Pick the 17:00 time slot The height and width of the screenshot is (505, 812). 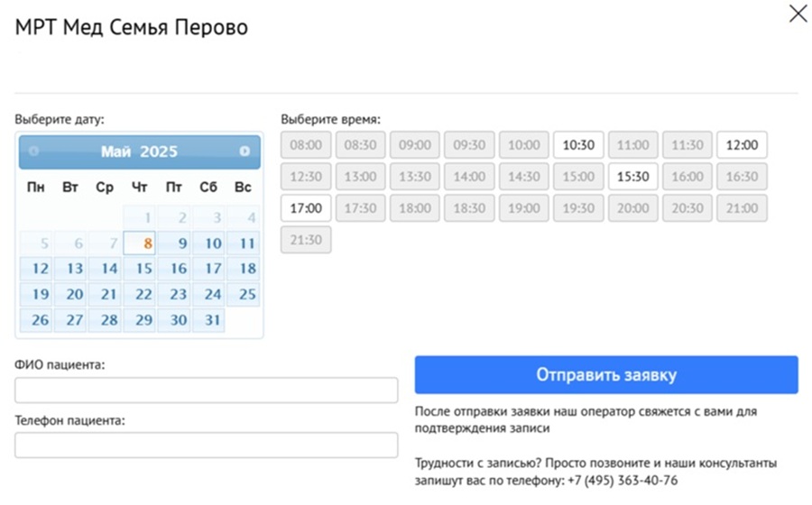click(x=306, y=208)
